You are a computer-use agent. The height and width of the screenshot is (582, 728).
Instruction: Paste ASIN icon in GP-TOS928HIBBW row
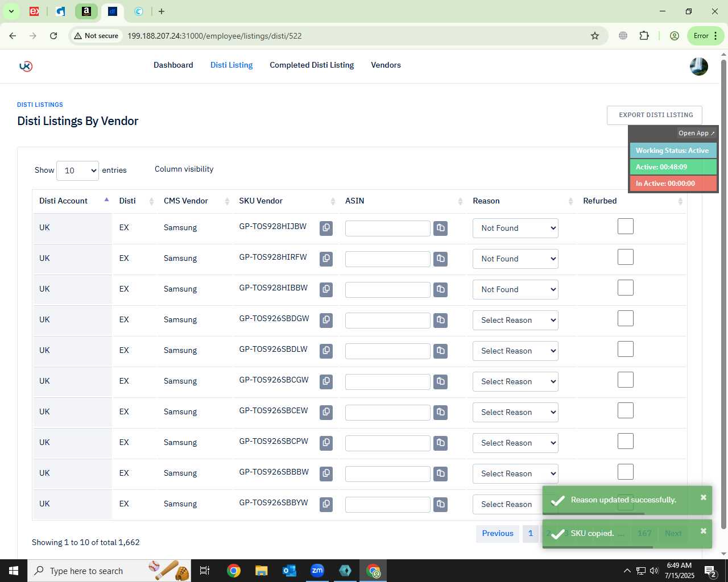[440, 289]
